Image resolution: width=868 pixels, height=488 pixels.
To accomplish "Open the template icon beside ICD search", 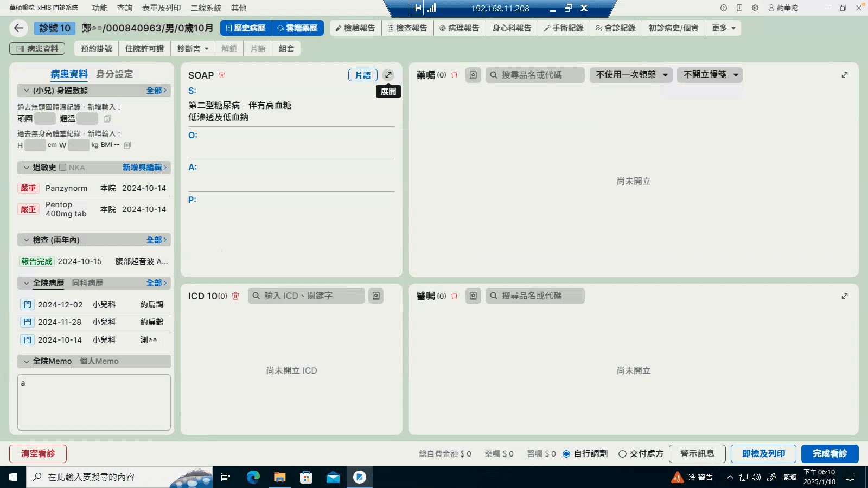I will click(376, 296).
